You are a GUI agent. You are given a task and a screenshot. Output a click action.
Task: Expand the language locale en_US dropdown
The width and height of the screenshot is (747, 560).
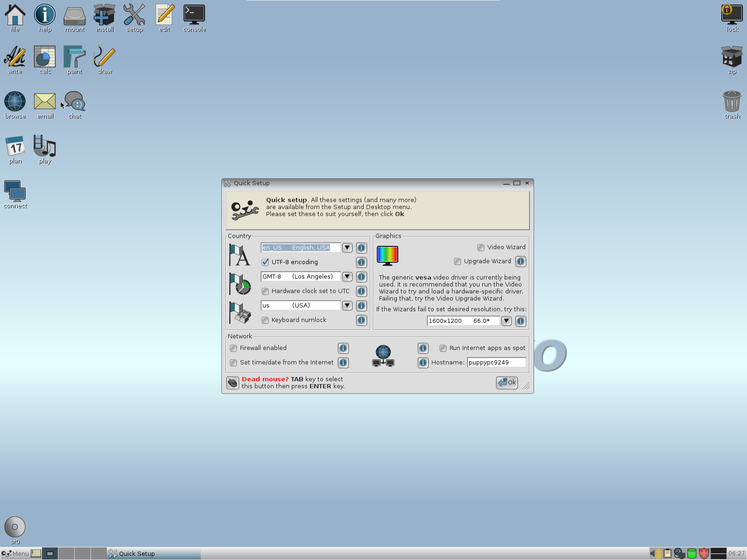pyautogui.click(x=347, y=248)
